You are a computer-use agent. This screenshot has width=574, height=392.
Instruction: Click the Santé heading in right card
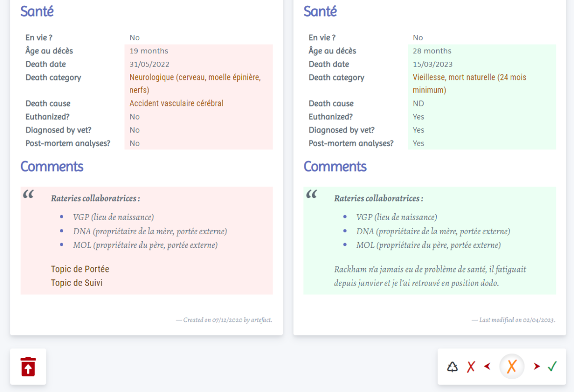pos(320,11)
